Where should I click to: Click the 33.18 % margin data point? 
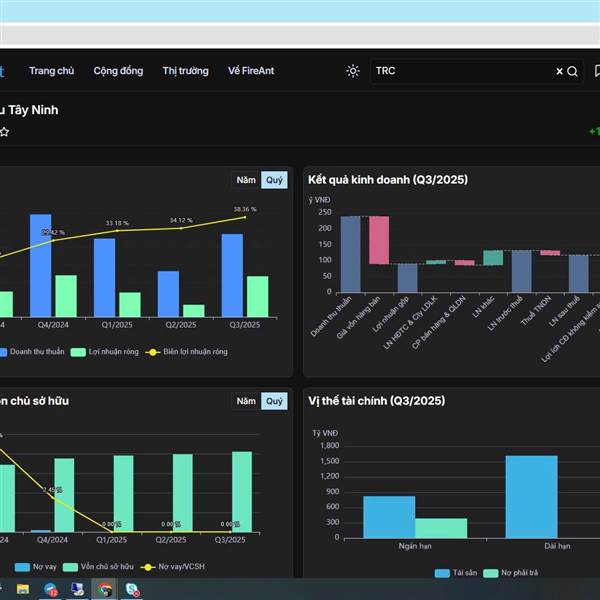click(x=117, y=231)
